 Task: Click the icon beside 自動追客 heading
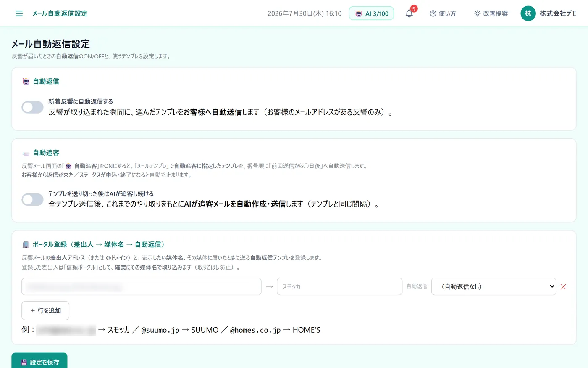[26, 153]
